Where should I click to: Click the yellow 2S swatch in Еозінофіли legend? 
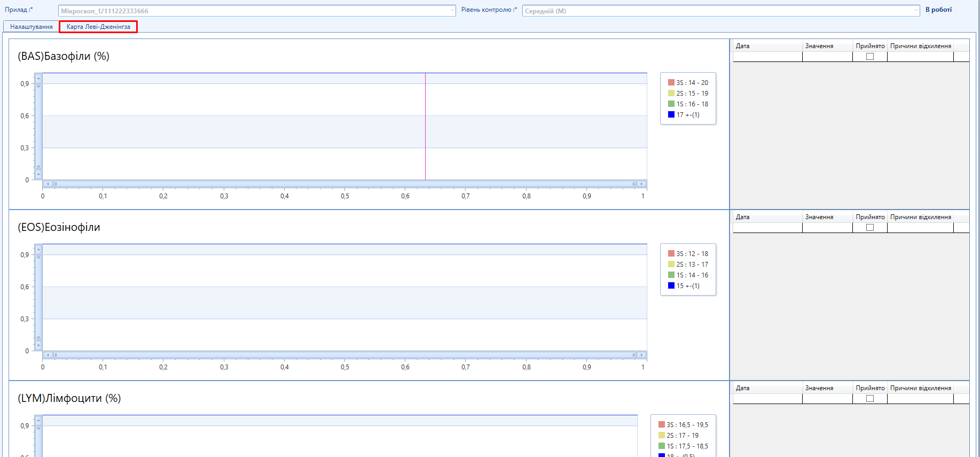[671, 264]
